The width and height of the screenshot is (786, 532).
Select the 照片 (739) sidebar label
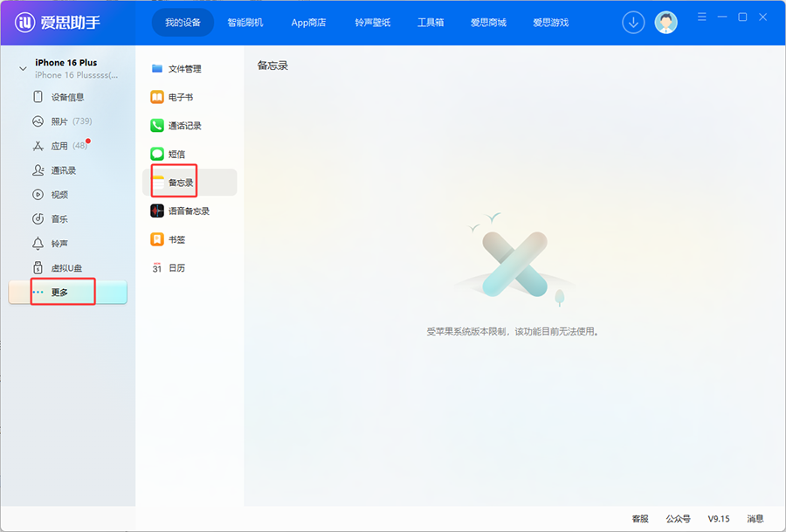coord(72,121)
